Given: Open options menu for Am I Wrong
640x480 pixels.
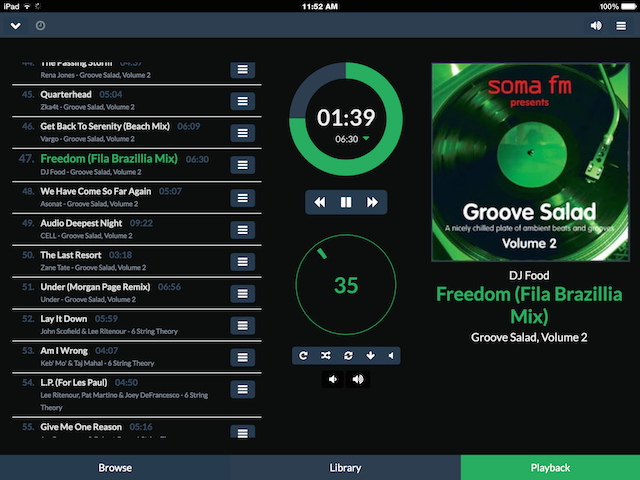Looking at the screenshot, I should coord(242,357).
